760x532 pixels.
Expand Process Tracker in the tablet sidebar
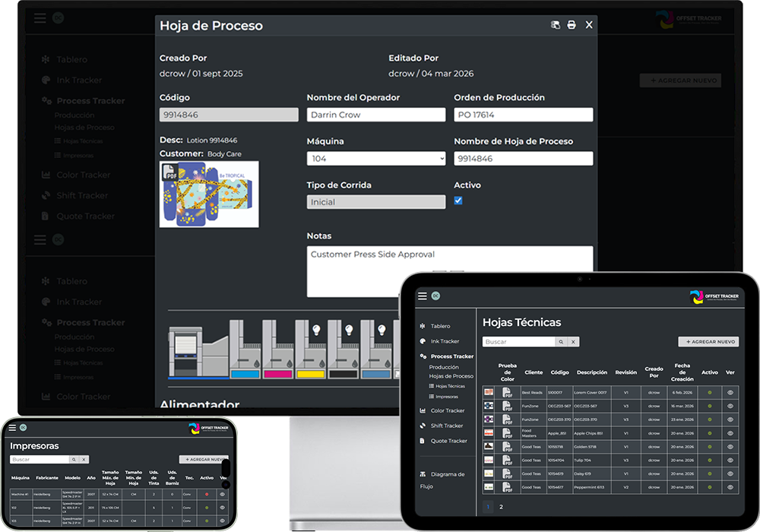(451, 356)
